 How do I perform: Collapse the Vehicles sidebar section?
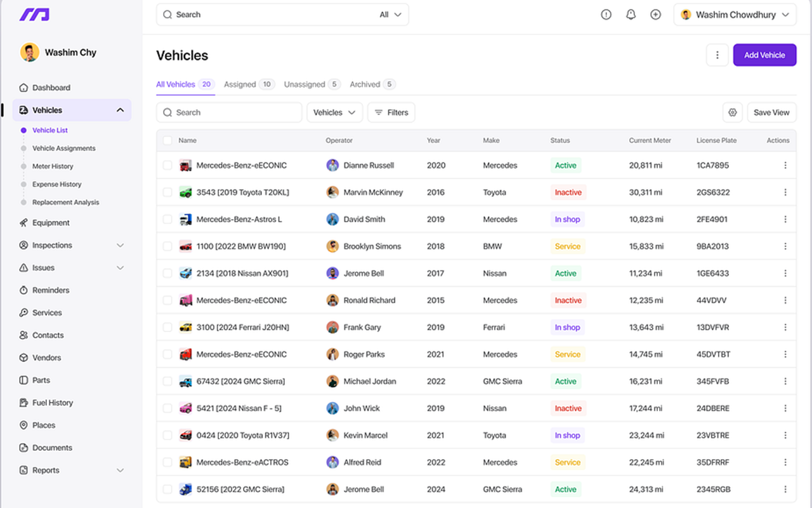point(120,109)
